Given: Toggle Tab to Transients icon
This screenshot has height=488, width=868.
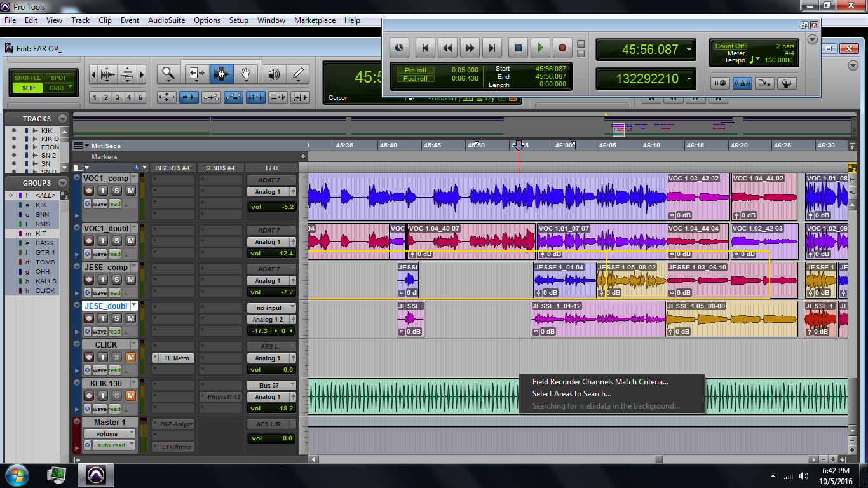Looking at the screenshot, I should tap(189, 97).
